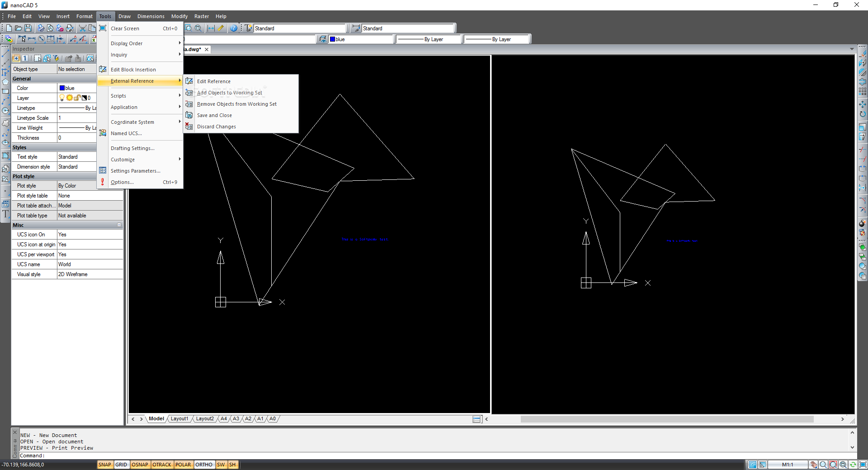Click the Open file folder icon
Viewport: 868px width, 470px height.
click(x=19, y=28)
